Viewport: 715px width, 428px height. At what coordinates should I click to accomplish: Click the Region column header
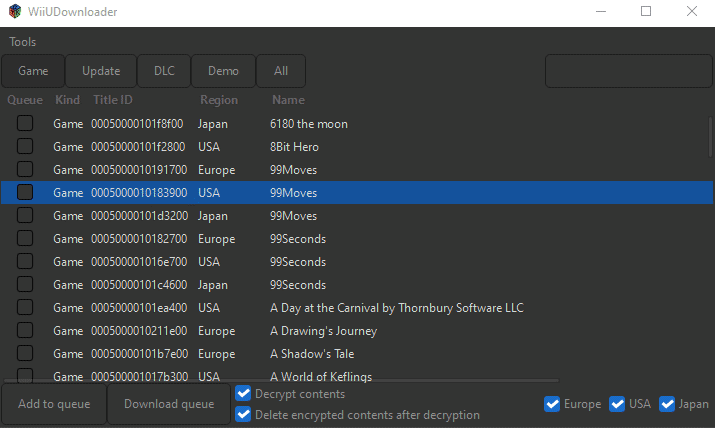219,100
